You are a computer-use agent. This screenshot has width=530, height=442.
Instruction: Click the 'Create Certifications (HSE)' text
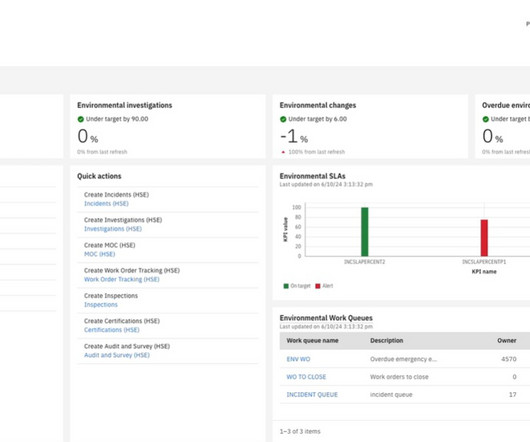pos(122,321)
